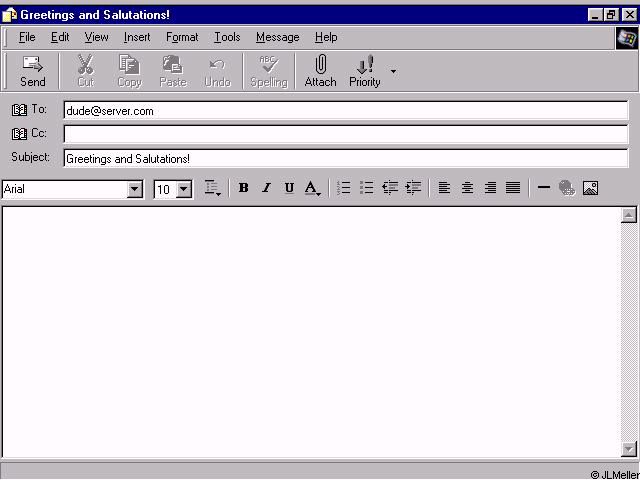
Task: Toggle Bold formatting
Action: click(x=244, y=188)
